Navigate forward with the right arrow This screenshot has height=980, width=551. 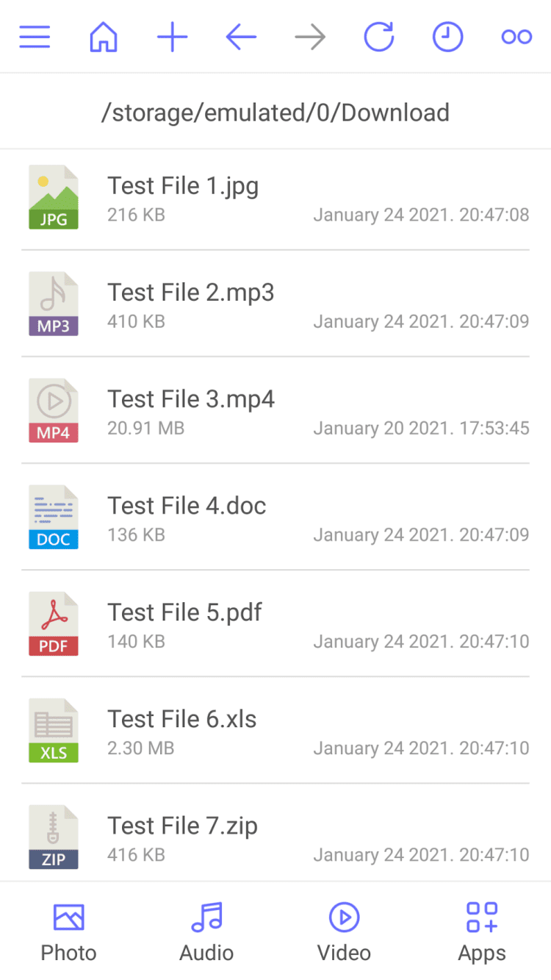point(310,37)
